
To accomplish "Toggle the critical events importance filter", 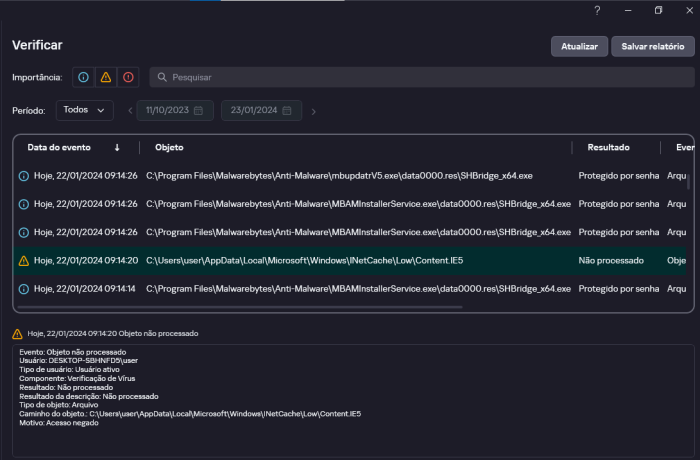I will click(127, 77).
